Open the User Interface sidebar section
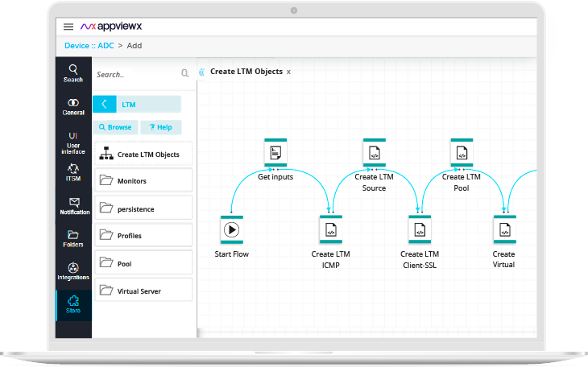The image size is (588, 367). (x=73, y=142)
